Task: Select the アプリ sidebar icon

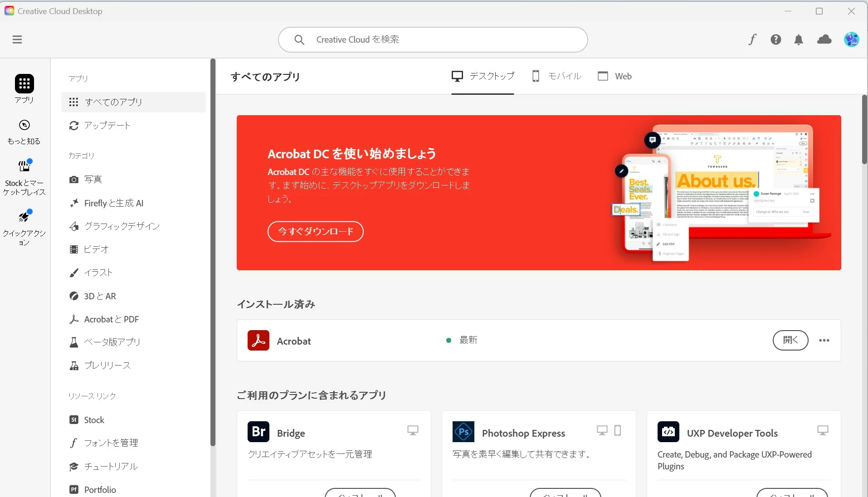Action: (x=24, y=83)
